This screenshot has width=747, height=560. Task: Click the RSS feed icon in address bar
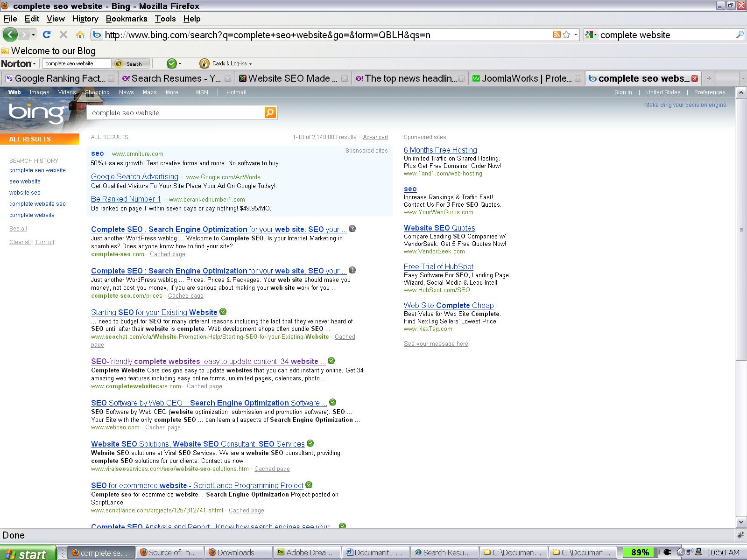tap(557, 35)
